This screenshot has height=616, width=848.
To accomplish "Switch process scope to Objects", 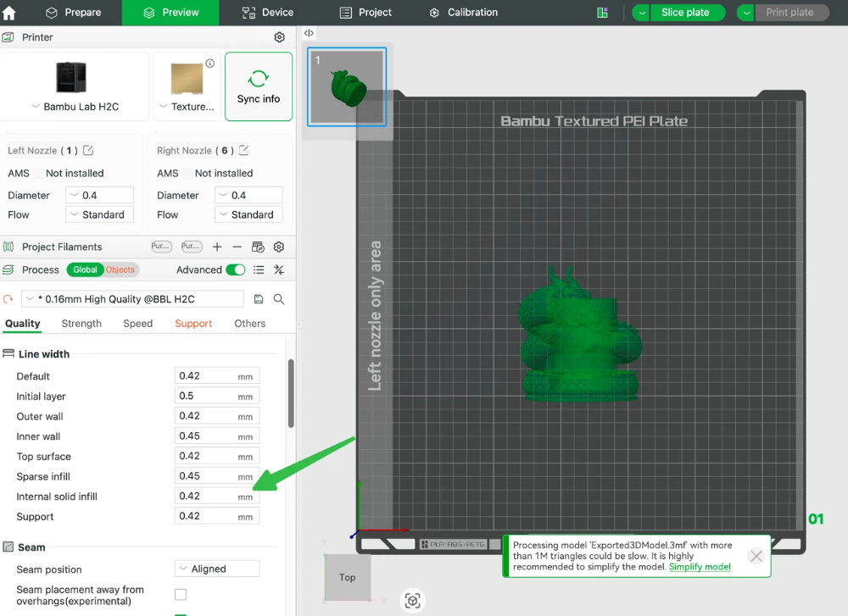I will [120, 269].
